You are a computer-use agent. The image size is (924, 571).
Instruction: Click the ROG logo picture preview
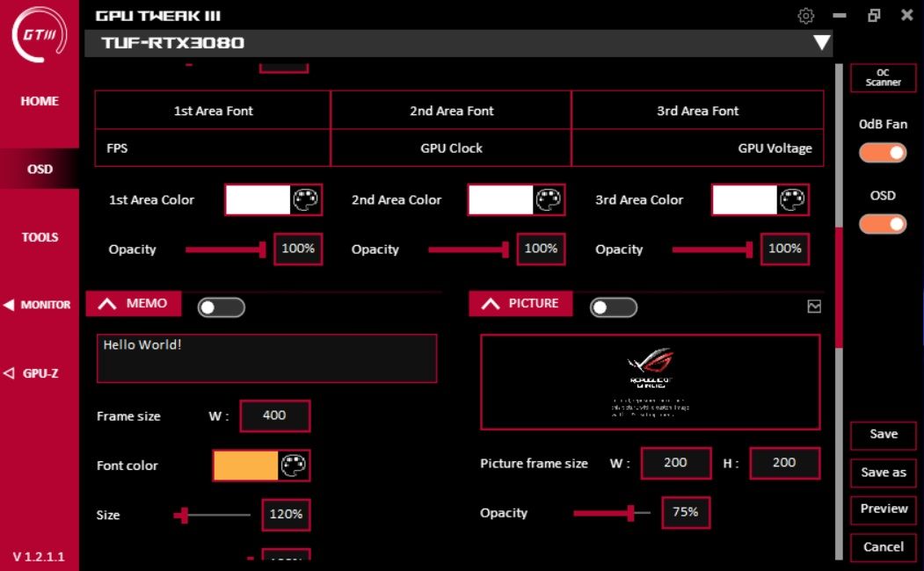pyautogui.click(x=651, y=382)
